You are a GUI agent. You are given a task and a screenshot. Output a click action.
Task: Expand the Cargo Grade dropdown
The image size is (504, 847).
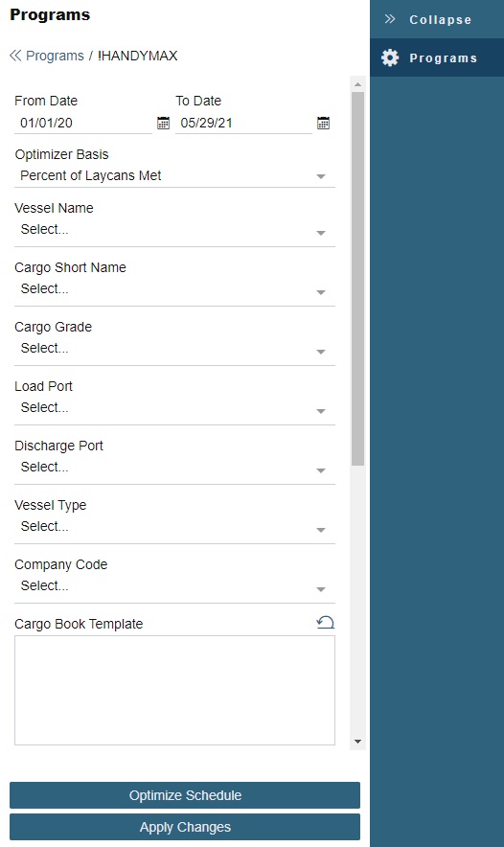[174, 350]
